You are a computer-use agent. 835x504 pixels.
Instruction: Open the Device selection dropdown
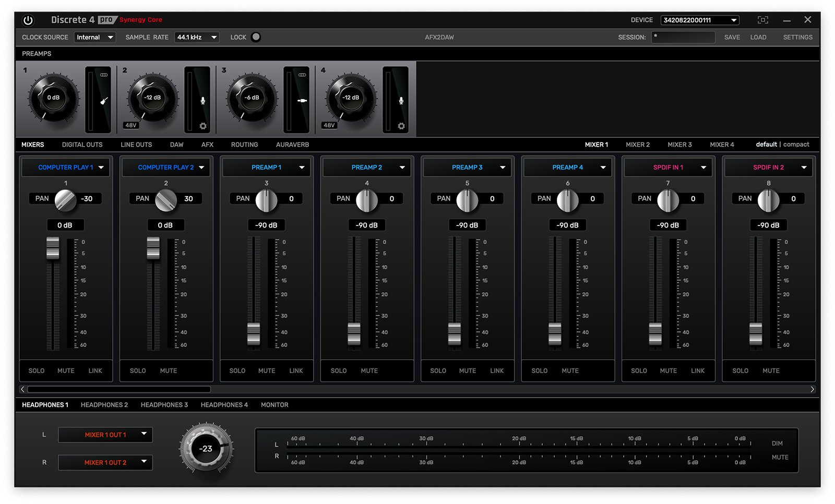click(700, 20)
